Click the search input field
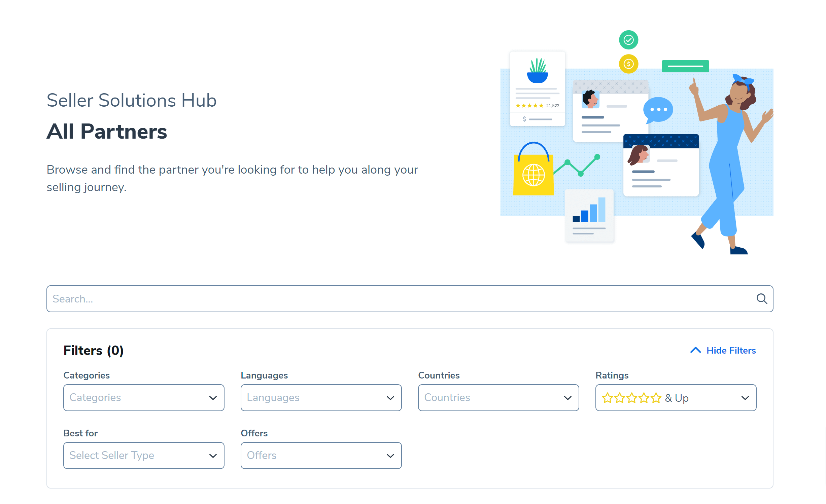 [409, 299]
